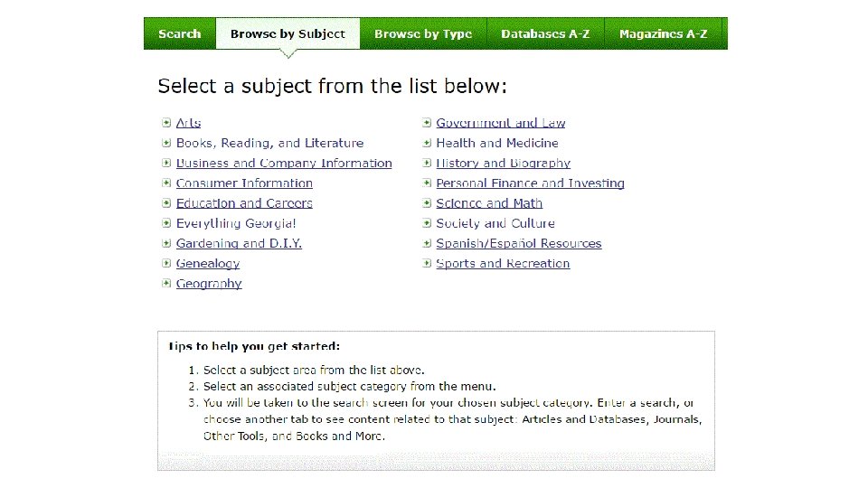Image resolution: width=868 pixels, height=488 pixels.
Task: Click the icon beside Sports and Recreation
Action: 427,264
